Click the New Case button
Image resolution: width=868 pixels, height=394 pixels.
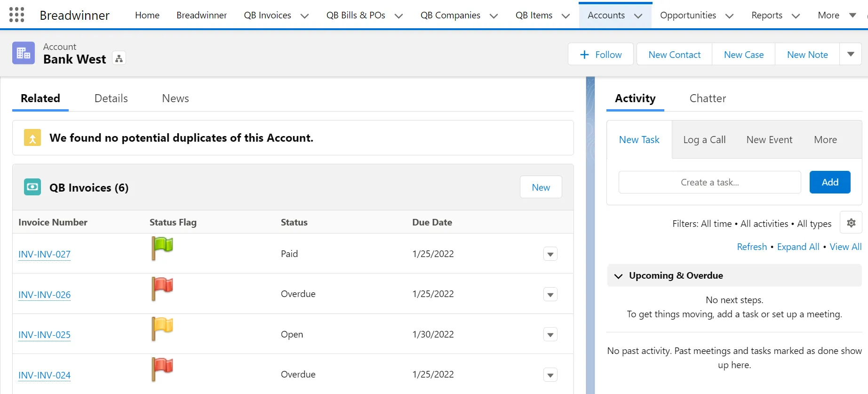[744, 54]
